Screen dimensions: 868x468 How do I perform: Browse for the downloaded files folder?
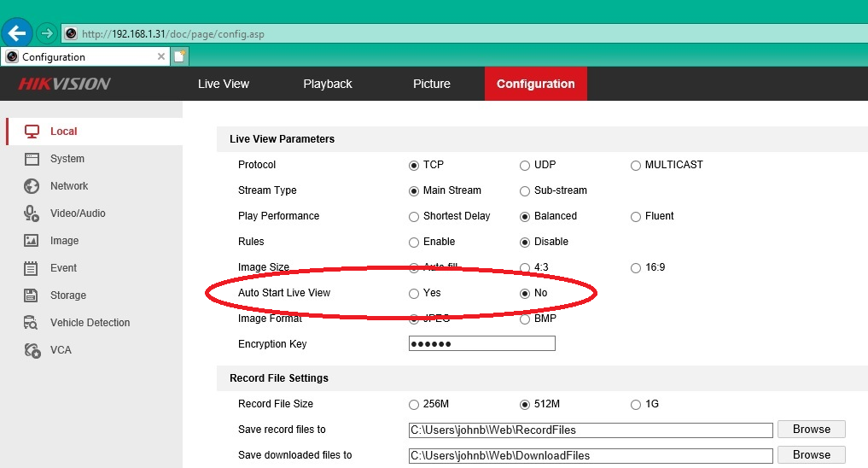point(811,455)
